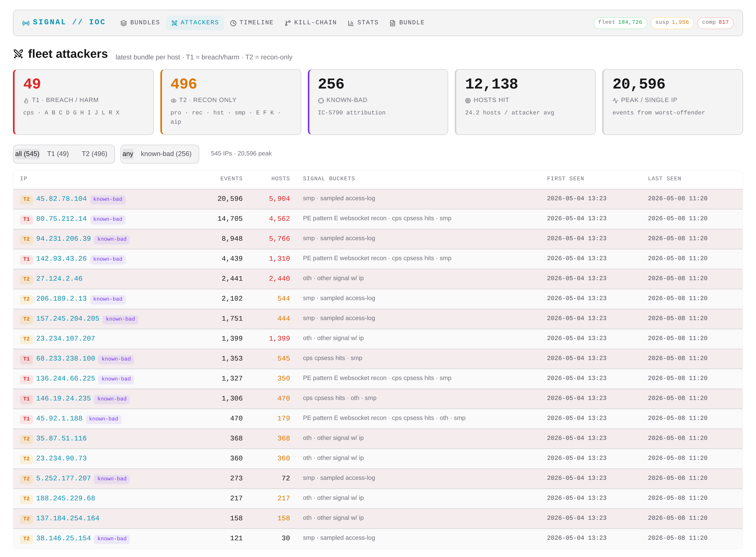This screenshot has width=756, height=557.
Task: Click the 496 T2 recon only card
Action: [x=231, y=102]
